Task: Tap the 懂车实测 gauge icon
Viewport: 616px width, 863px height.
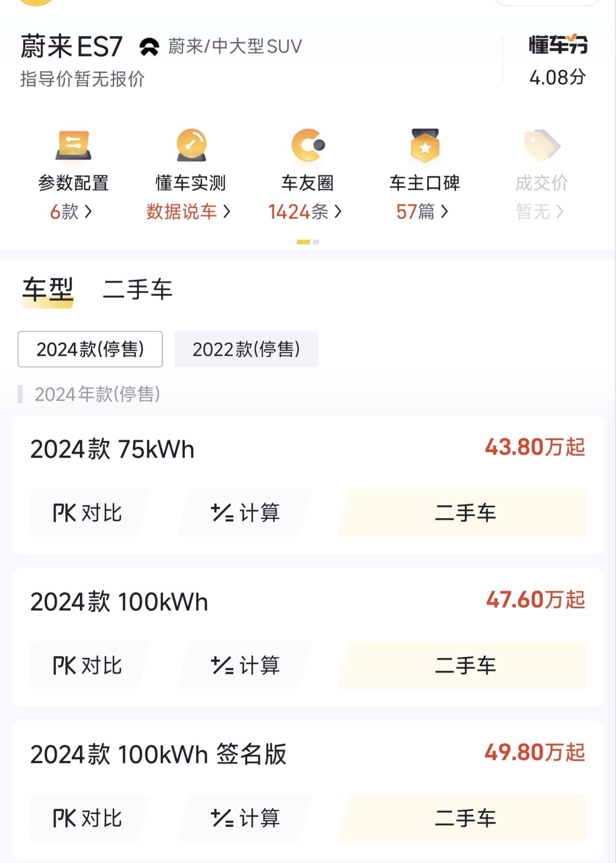Action: tap(191, 145)
